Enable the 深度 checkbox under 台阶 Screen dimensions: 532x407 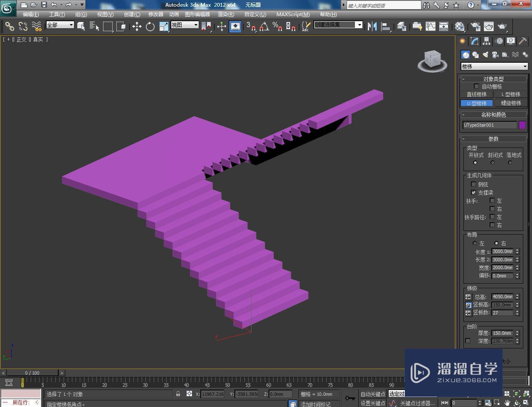[468, 341]
